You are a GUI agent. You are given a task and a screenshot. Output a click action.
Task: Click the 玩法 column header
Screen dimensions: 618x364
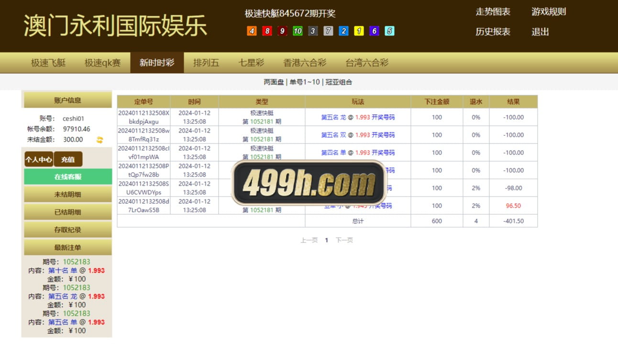coord(358,102)
